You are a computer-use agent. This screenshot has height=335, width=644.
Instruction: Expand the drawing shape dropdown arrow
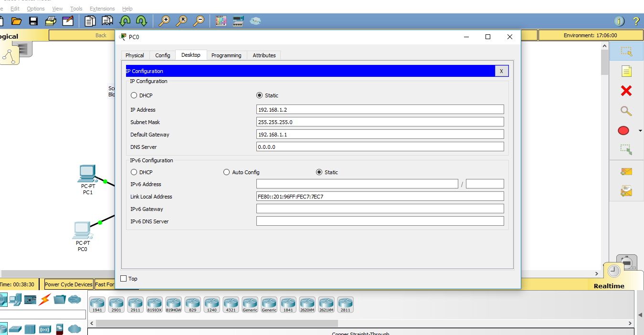640,130
